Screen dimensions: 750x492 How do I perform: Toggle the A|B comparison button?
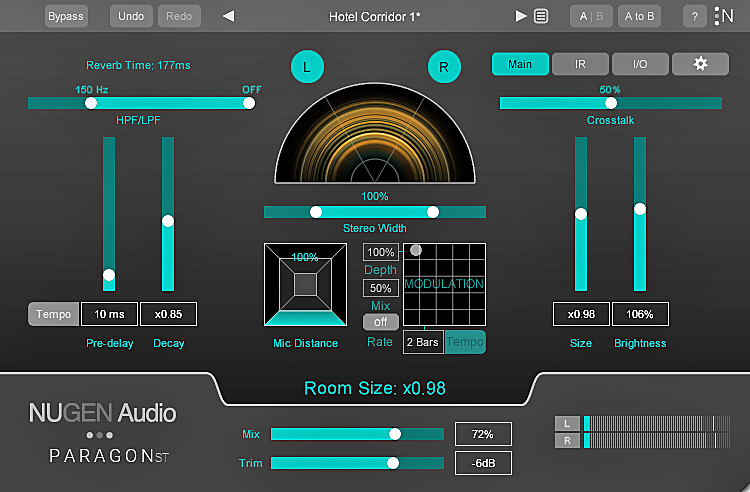591,16
